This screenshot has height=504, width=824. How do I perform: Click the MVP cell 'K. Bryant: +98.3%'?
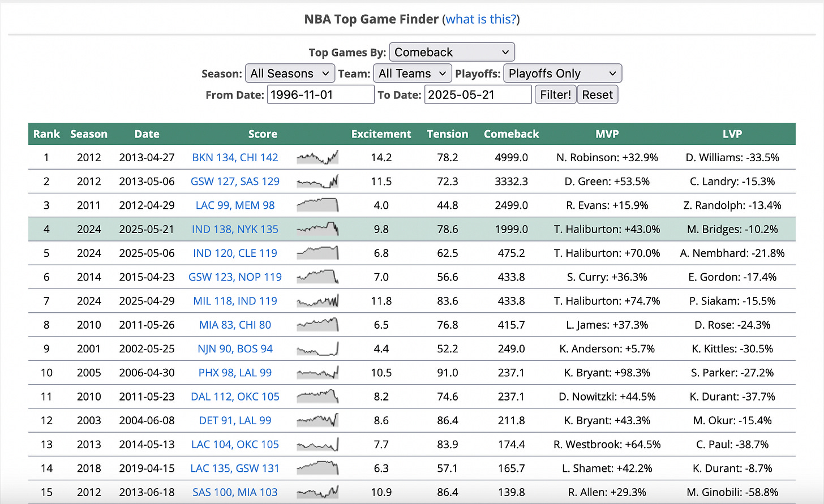[607, 373]
